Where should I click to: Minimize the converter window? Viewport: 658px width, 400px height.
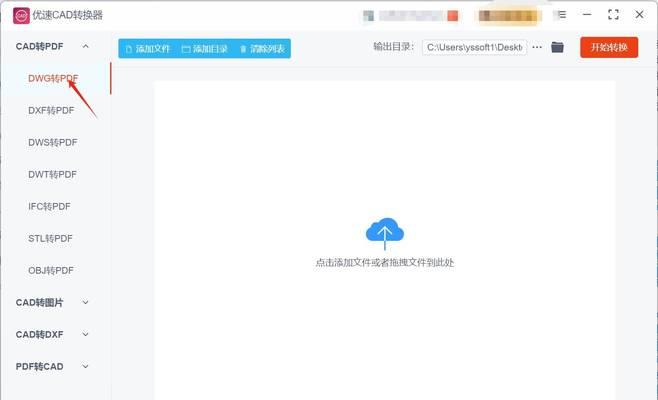587,15
